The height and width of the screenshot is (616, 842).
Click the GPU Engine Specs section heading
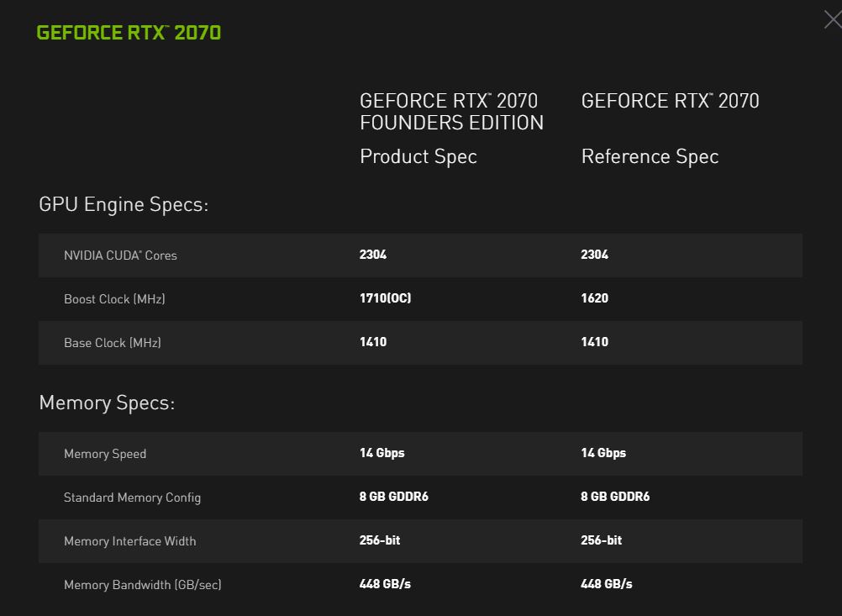click(124, 204)
